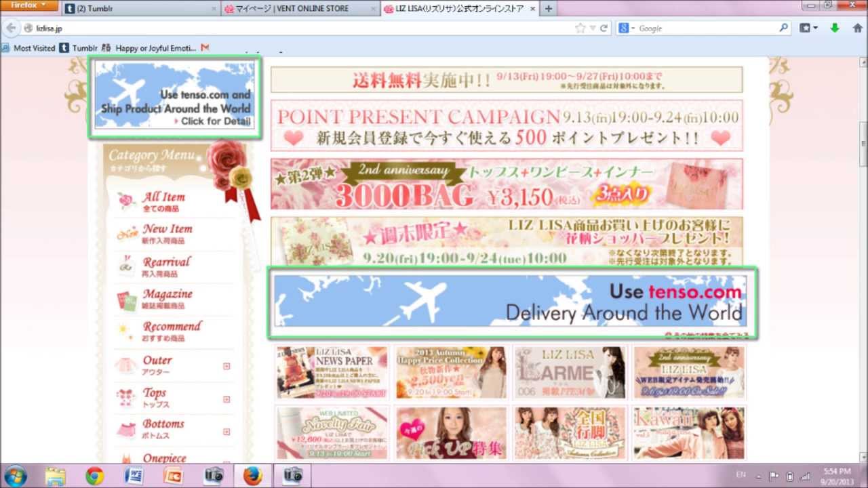This screenshot has width=868, height=488.
Task: Open the POINT PRESENT CAMPAIGN banner
Action: [x=507, y=125]
